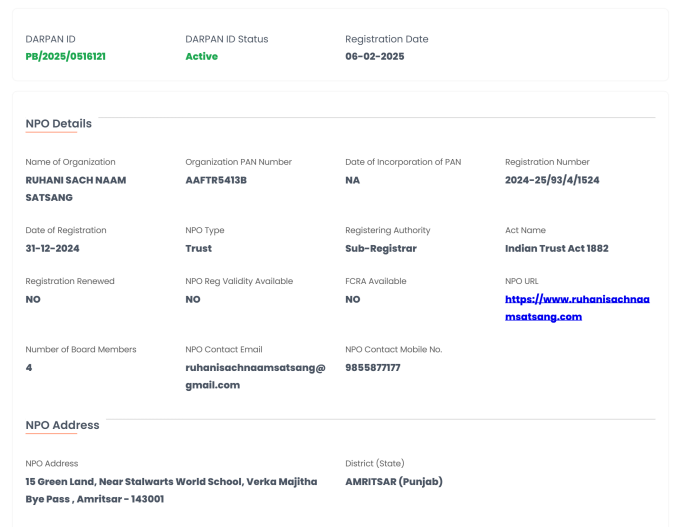Select district AMRITSAR (Punjab)
Screen dimensions: 680x527
coord(394,481)
